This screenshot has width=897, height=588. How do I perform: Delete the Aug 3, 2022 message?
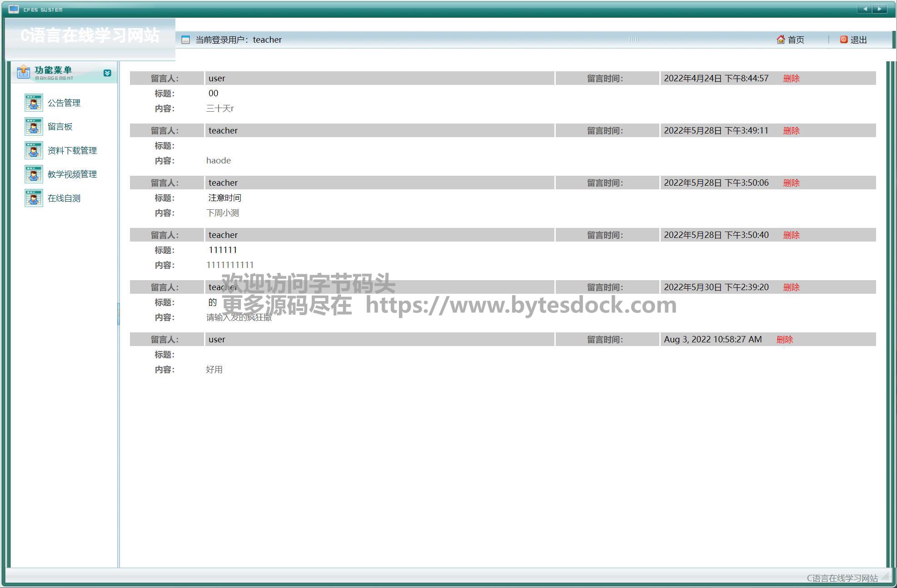point(784,340)
